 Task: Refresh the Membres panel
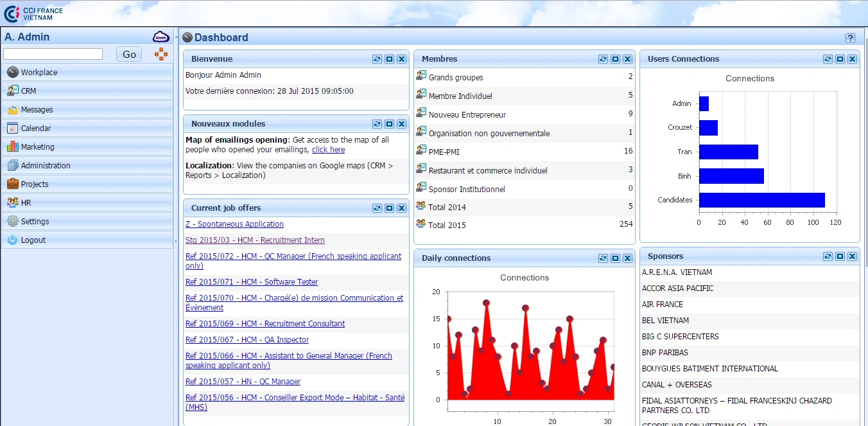click(x=603, y=59)
